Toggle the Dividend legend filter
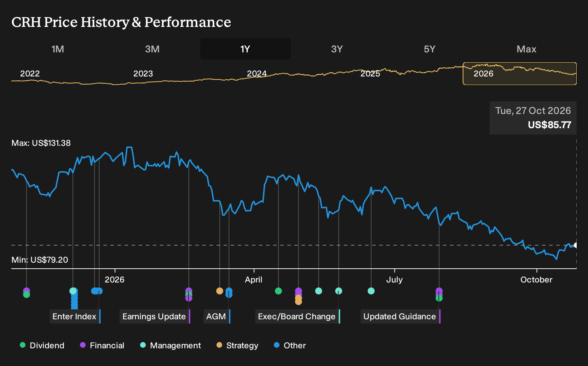The image size is (588, 366). 42,345
